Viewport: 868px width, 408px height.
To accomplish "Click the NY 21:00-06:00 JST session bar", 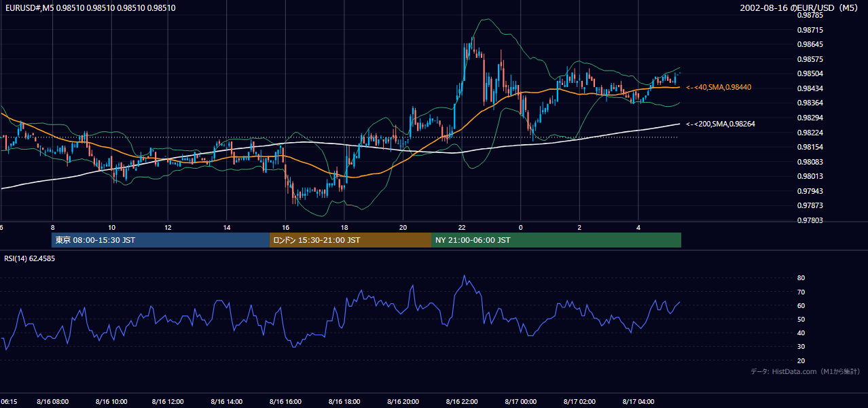I will tap(556, 240).
